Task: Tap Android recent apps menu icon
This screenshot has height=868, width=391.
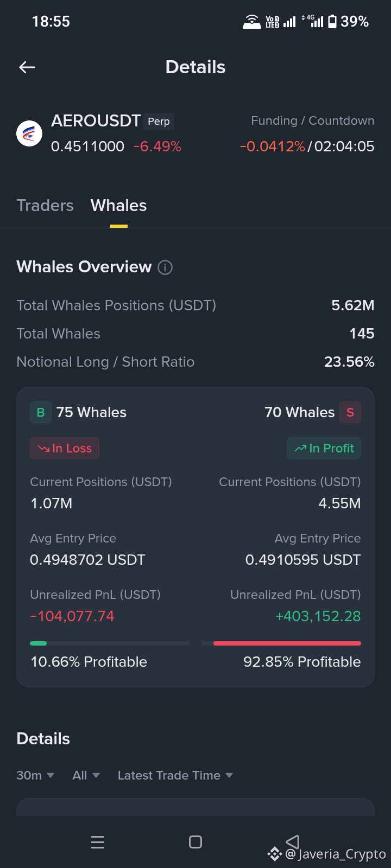Action: [x=98, y=842]
